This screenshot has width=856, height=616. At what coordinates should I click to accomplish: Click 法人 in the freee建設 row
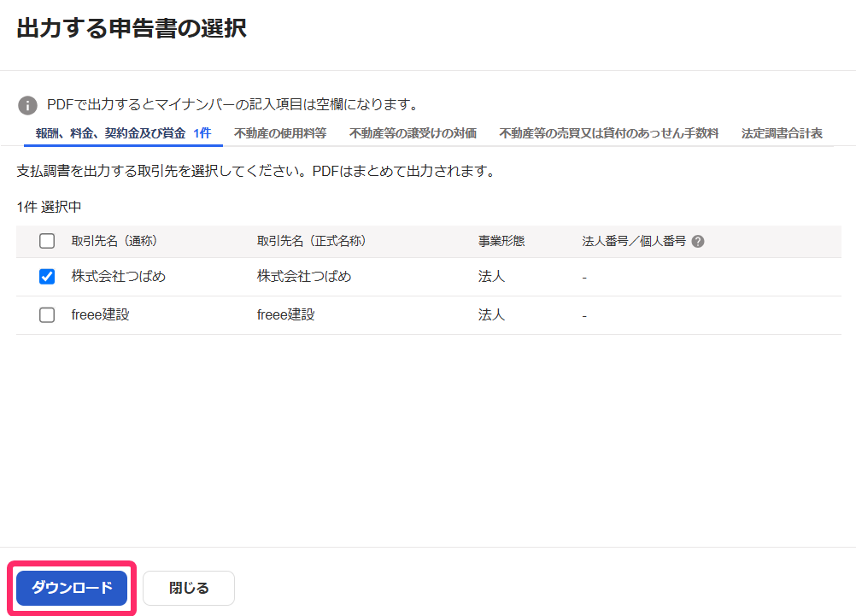pyautogui.click(x=491, y=314)
